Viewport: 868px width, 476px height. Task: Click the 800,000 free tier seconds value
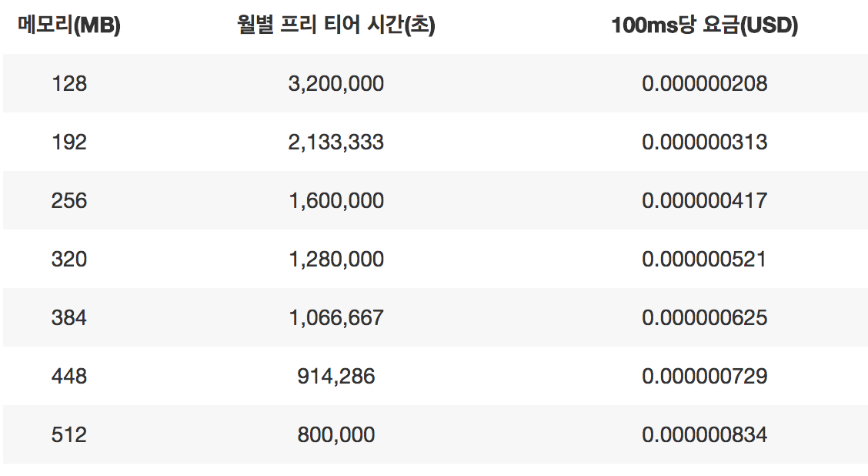click(336, 434)
